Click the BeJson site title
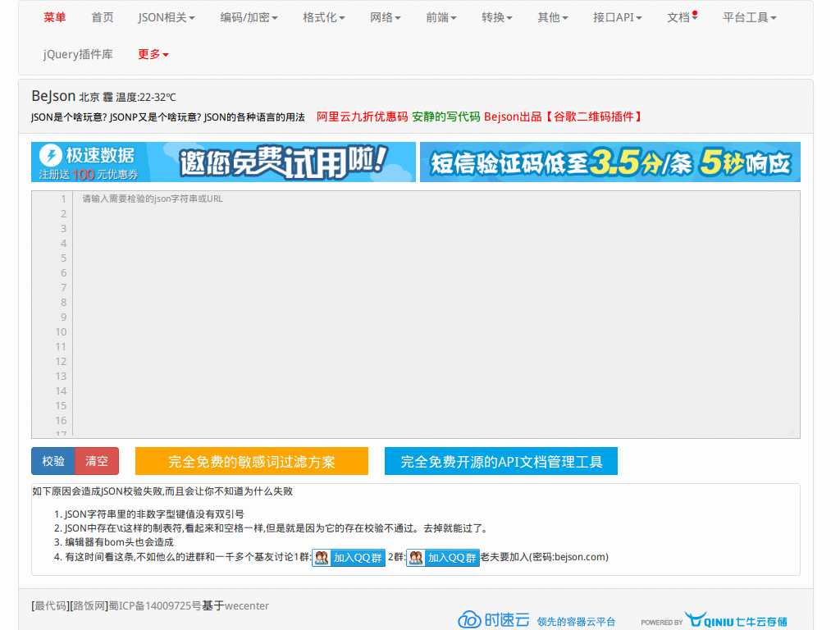 point(53,96)
